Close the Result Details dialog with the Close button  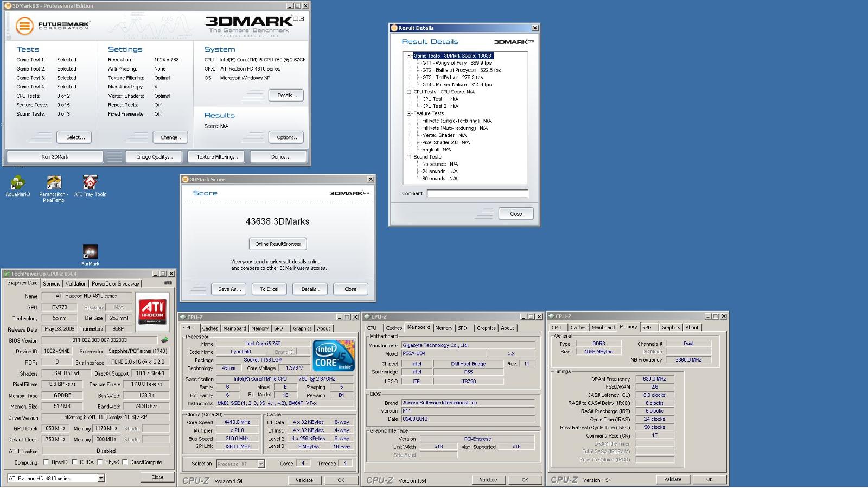coord(516,214)
